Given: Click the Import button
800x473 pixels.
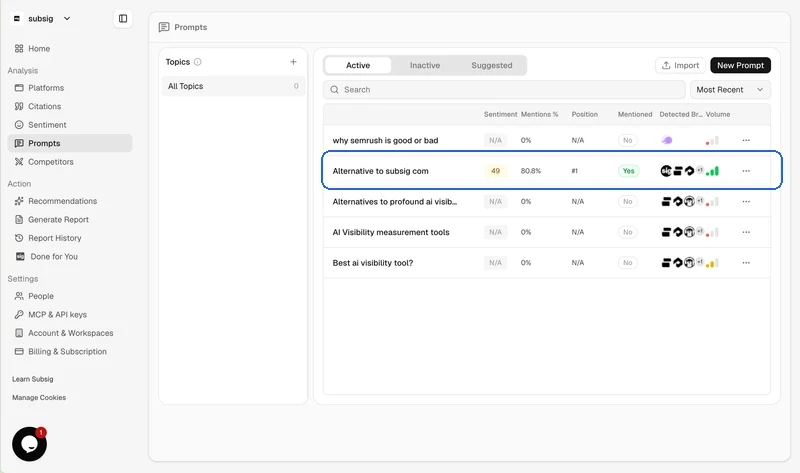Looking at the screenshot, I should [680, 65].
